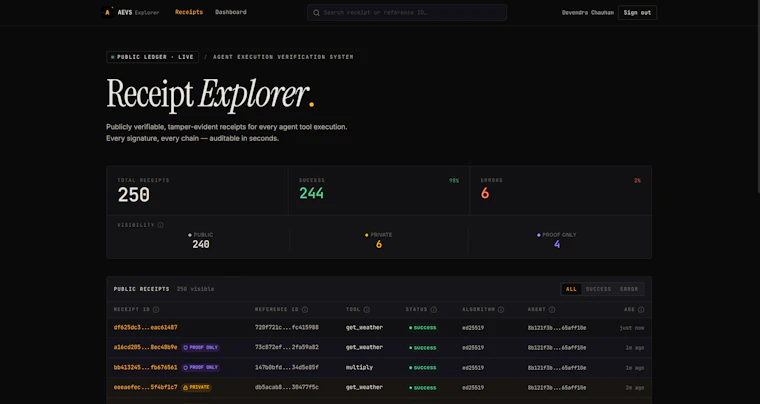The width and height of the screenshot is (760, 404).
Task: Click the 2% error rate label
Action: tap(637, 181)
